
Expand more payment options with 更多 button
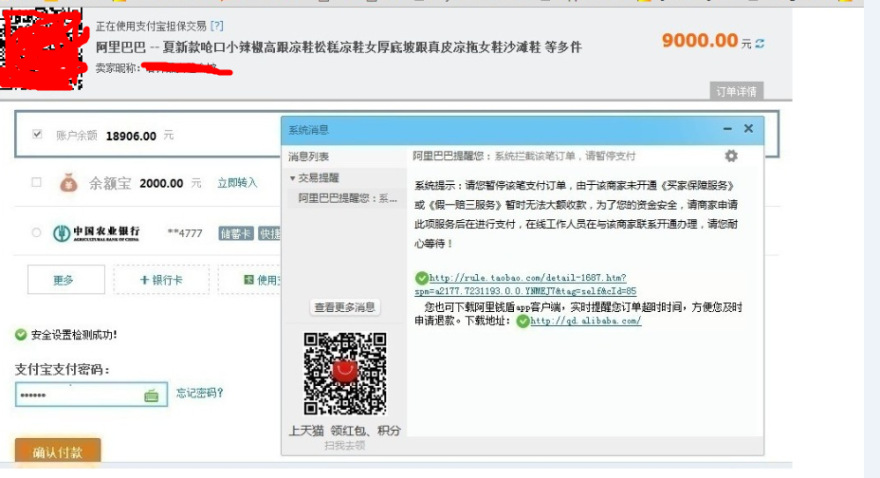[64, 280]
